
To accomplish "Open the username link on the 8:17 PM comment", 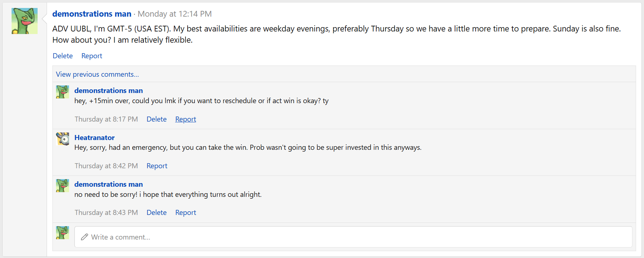I will point(108,90).
